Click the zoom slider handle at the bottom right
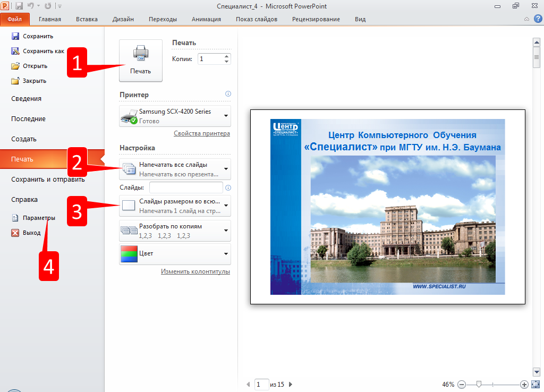This screenshot has height=392, width=544. coord(479,384)
